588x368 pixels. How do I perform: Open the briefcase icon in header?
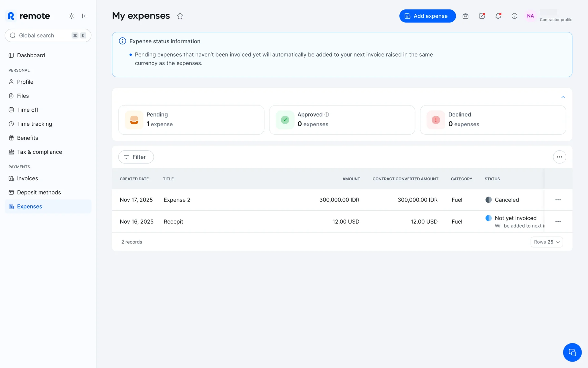tap(466, 16)
